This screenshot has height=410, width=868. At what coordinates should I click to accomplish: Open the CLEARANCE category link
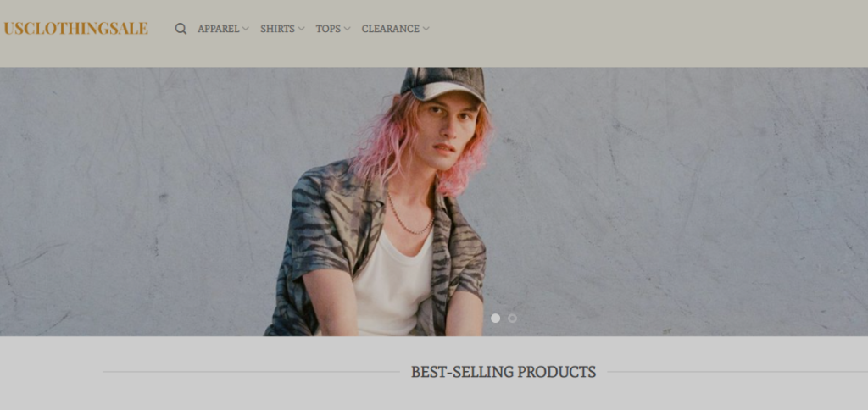tap(390, 29)
